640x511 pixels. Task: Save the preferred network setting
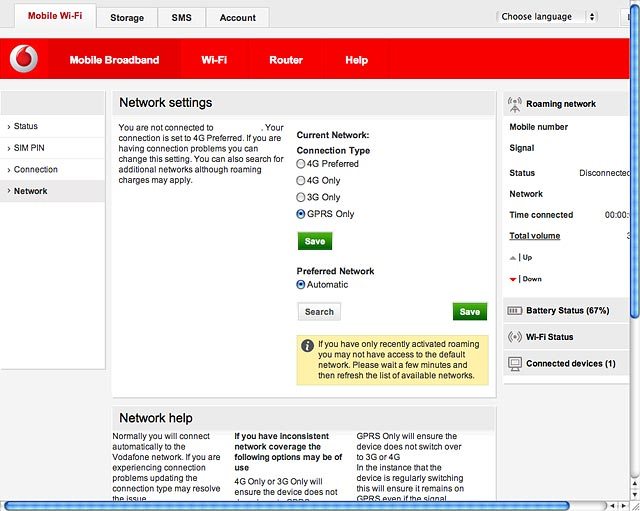(470, 312)
